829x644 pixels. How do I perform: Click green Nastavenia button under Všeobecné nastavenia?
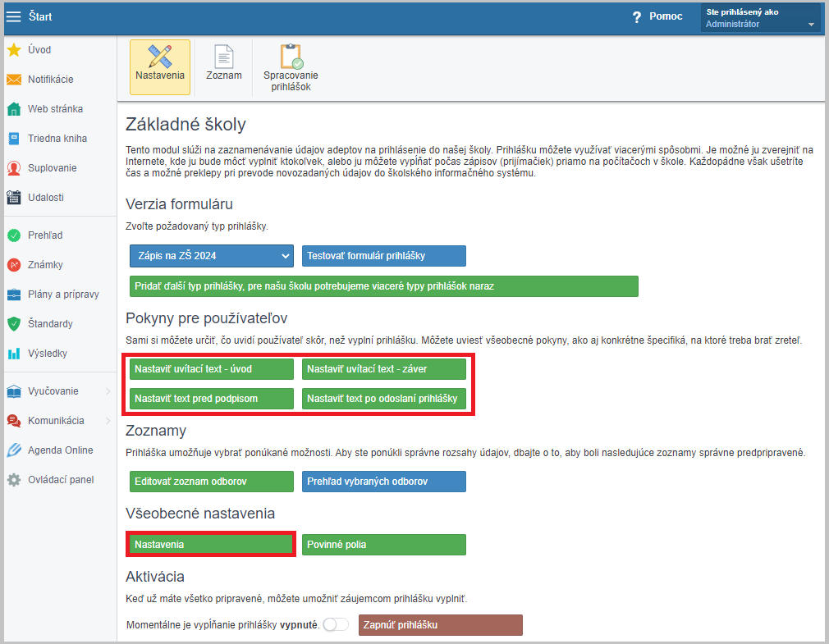point(212,545)
